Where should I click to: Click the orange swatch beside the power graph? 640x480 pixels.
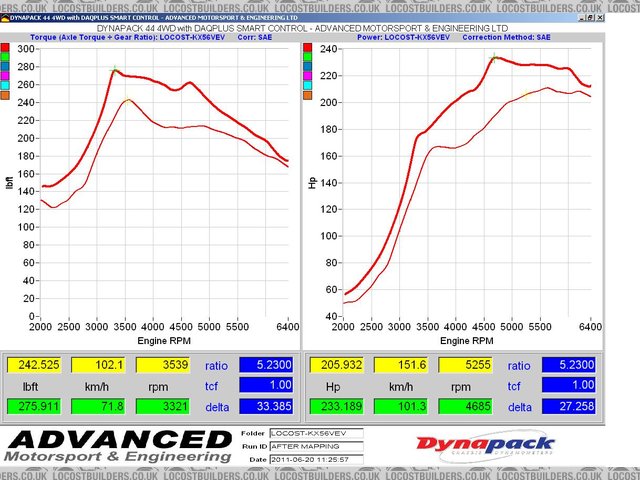tap(308, 107)
